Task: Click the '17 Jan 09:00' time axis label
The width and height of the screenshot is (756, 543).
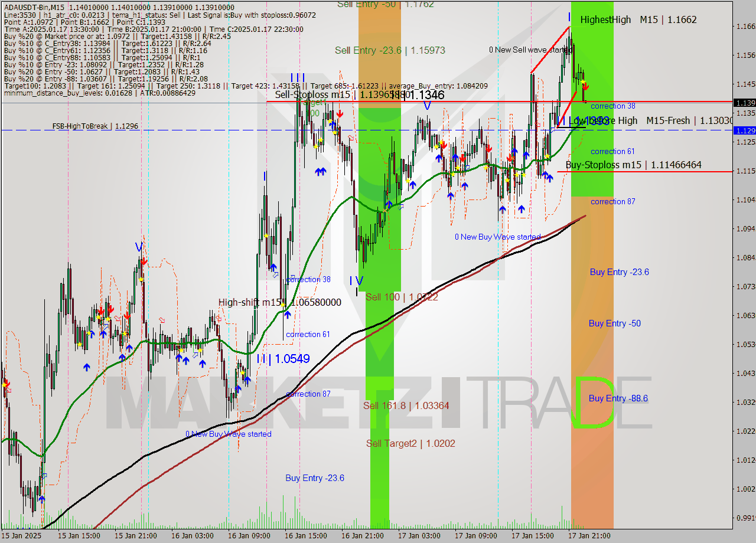Action: pyautogui.click(x=475, y=536)
